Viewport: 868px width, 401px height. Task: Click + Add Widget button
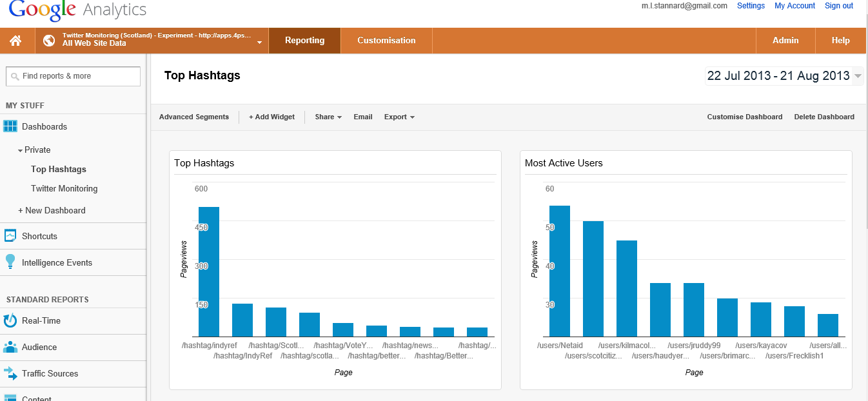(271, 117)
